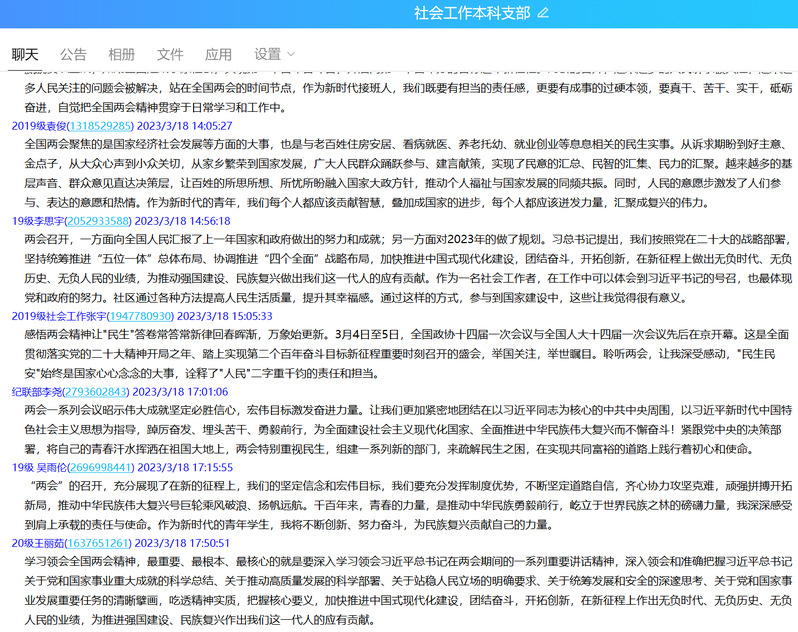Open the 公告 tab

pos(73,54)
